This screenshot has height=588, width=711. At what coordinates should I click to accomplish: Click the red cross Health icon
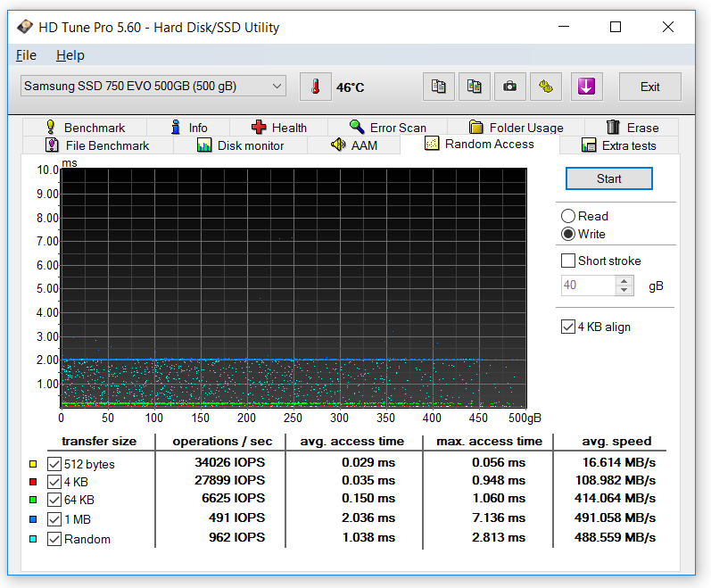tap(259, 128)
